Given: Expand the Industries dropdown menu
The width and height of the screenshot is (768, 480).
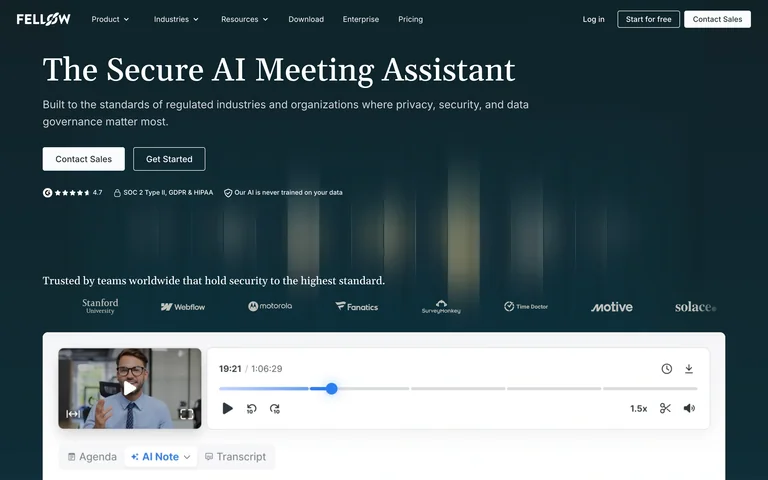Looking at the screenshot, I should tap(176, 19).
